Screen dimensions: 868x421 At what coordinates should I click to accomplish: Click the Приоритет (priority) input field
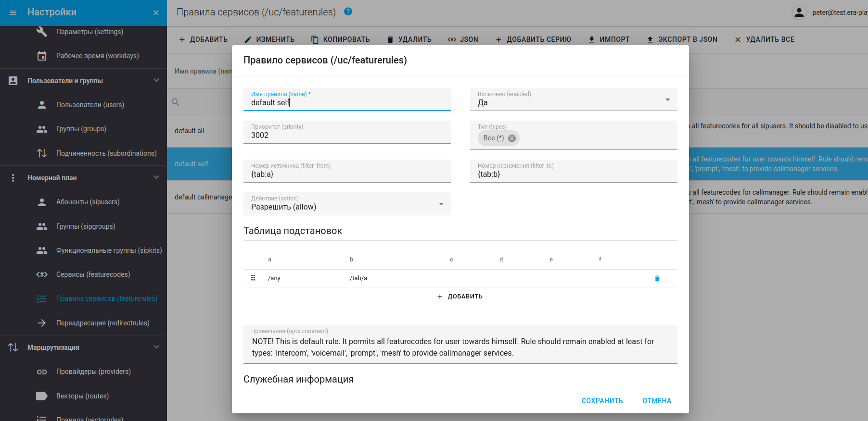point(346,135)
